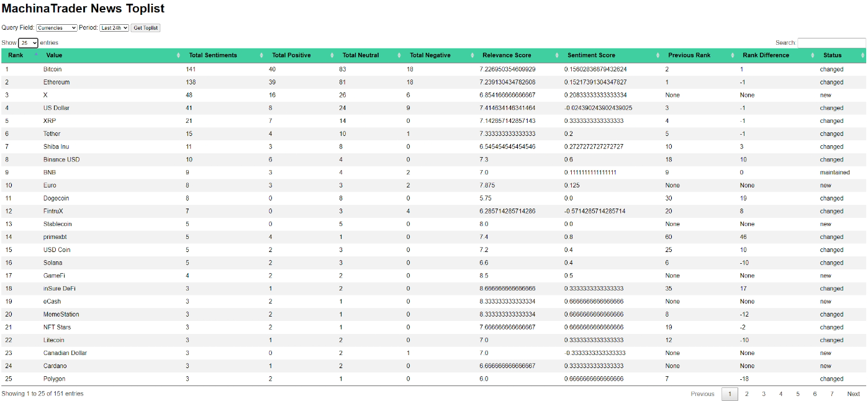Viewport: 868px width, 401px height.
Task: Jump to pagination page 2
Action: 747,394
